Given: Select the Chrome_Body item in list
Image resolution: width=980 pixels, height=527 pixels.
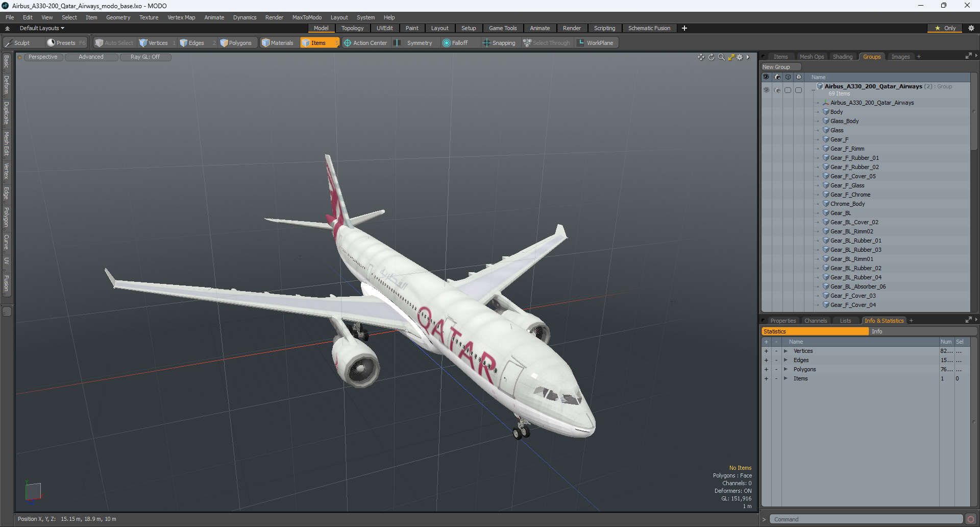Looking at the screenshot, I should [x=847, y=204].
